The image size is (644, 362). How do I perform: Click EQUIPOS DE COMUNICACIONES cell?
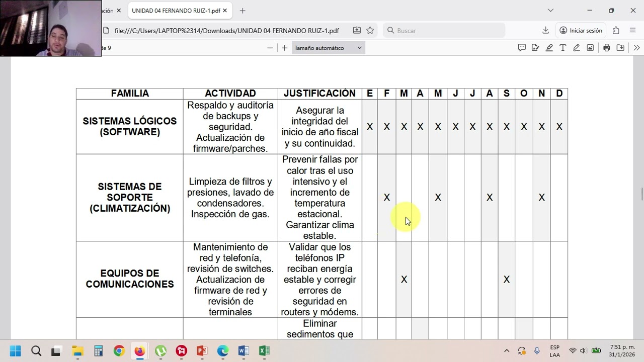pos(130,279)
